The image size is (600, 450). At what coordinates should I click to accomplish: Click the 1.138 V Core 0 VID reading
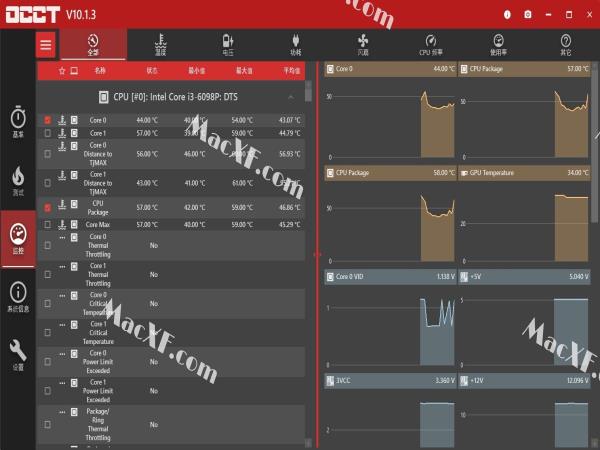point(445,277)
